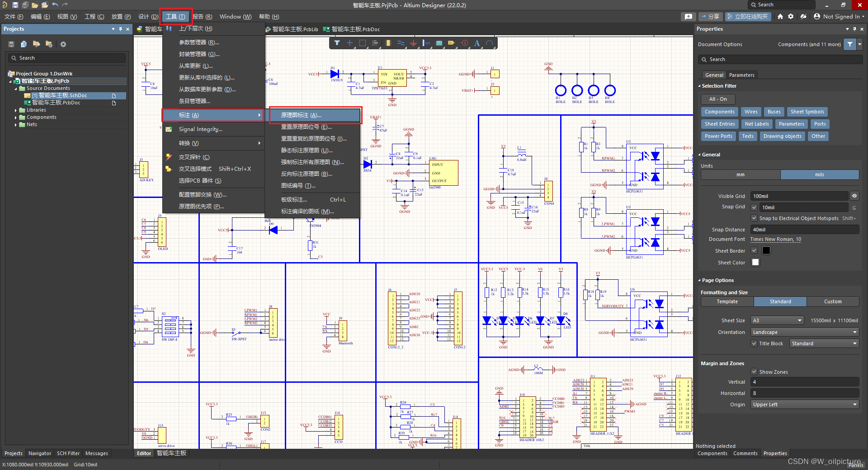This screenshot has height=470, width=868.
Task: Open the Sheet Size A3 dropdown
Action: [777, 320]
